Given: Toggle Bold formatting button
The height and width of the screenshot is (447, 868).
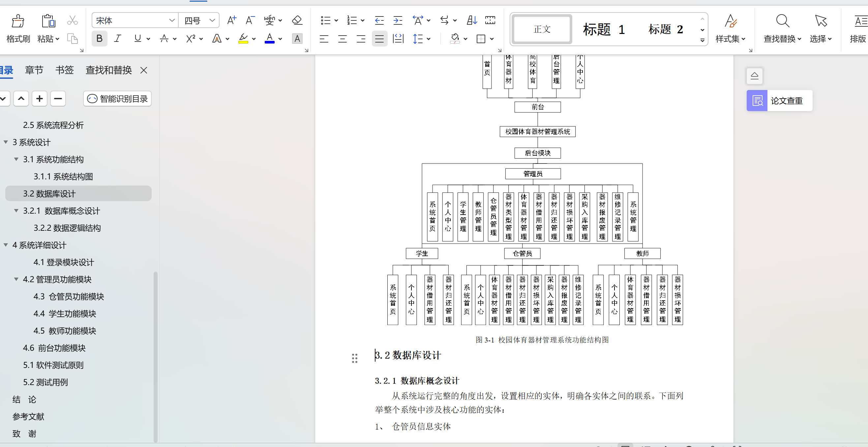Looking at the screenshot, I should click(100, 39).
